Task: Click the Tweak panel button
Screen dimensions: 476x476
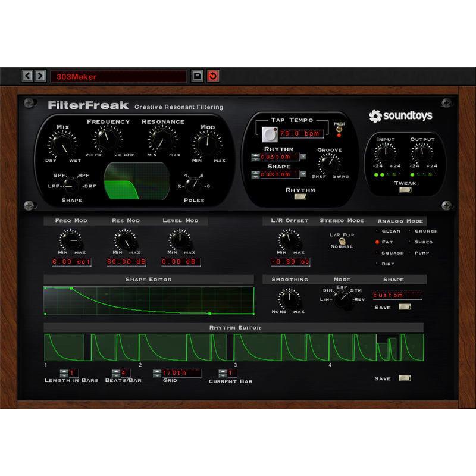Action: click(405, 190)
